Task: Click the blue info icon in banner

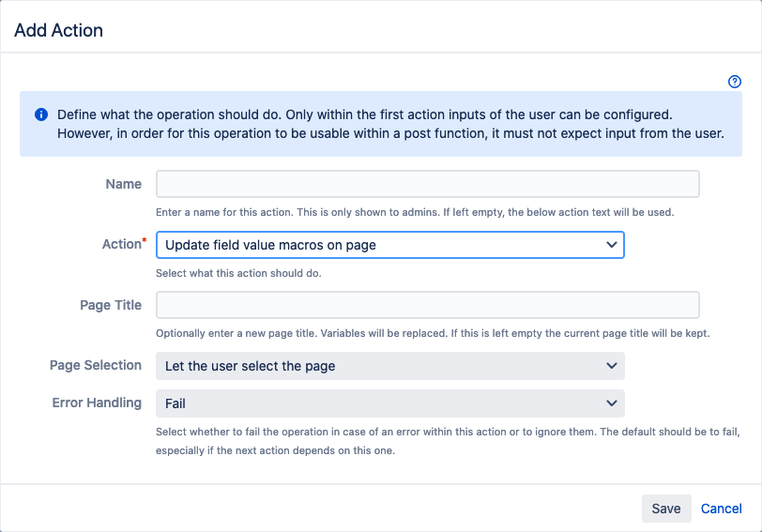Action: click(x=41, y=114)
